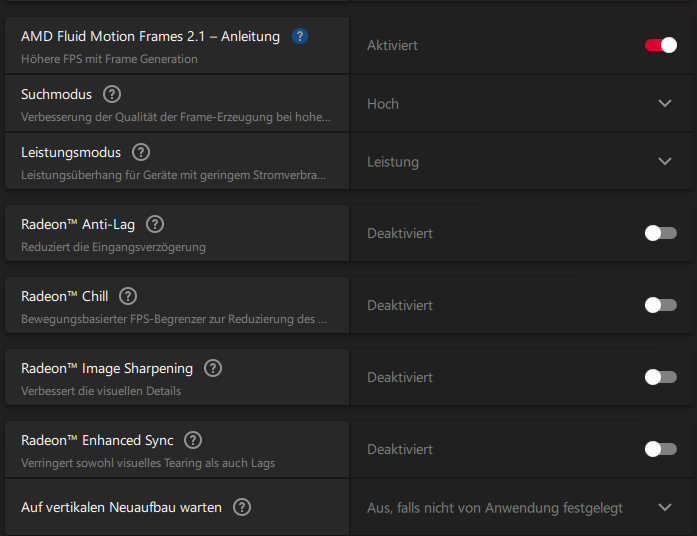This screenshot has width=697, height=536.
Task: Select 'AMD Fluid Motion Frames 2.1 – Anleitung' title
Action: [x=150, y=36]
